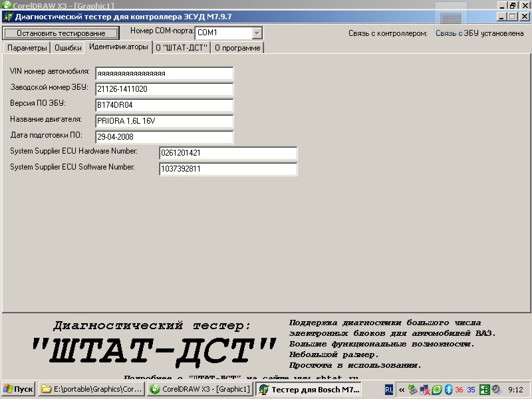Click the Номер COM-порта label
The width and height of the screenshot is (532, 399).
point(162,31)
